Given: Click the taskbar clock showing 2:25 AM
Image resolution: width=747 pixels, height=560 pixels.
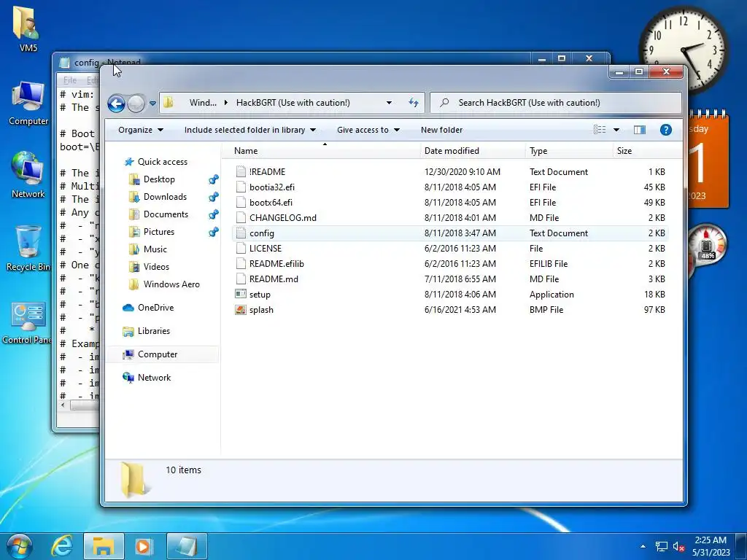Looking at the screenshot, I should 711,546.
